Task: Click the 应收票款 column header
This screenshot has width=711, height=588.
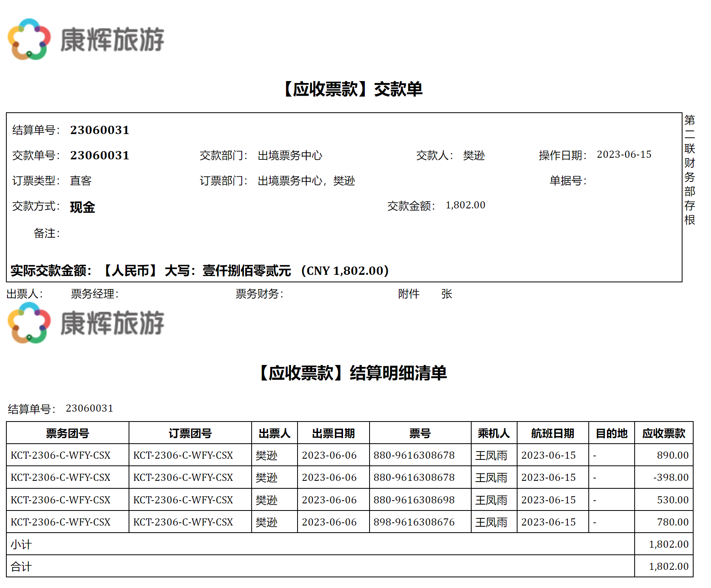Action: pyautogui.click(x=664, y=433)
